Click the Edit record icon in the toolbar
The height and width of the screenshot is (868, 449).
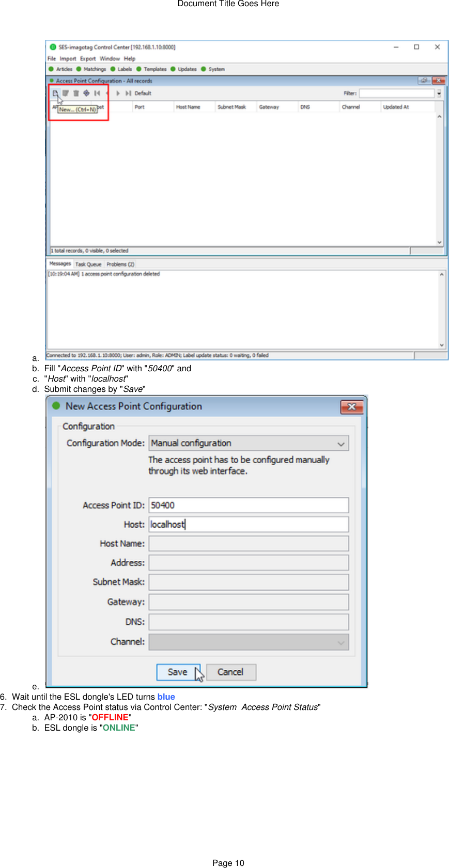pyautogui.click(x=66, y=93)
